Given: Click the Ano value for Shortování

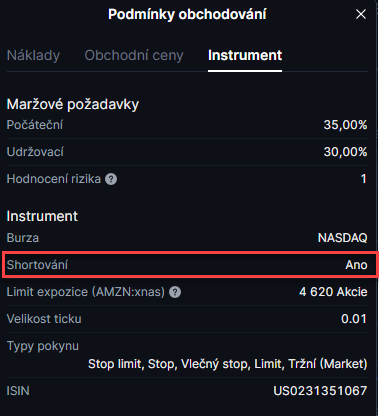Looking at the screenshot, I should (356, 265).
